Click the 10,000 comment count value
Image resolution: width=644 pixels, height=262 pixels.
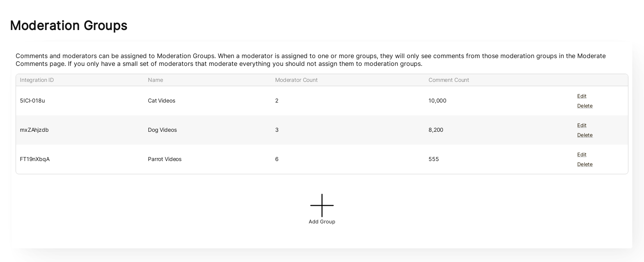(437, 101)
